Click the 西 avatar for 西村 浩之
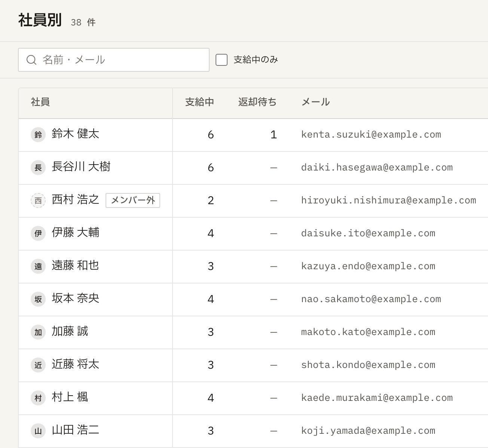The image size is (488, 448). (38, 200)
